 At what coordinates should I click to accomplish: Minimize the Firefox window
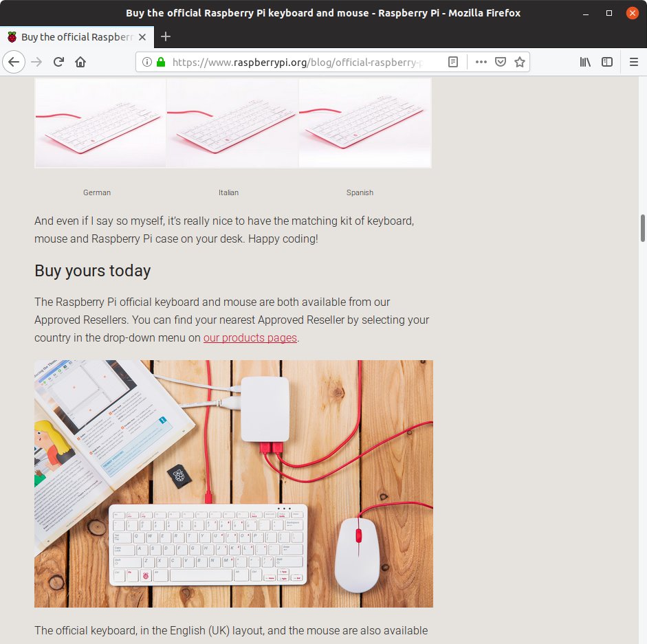[586, 13]
